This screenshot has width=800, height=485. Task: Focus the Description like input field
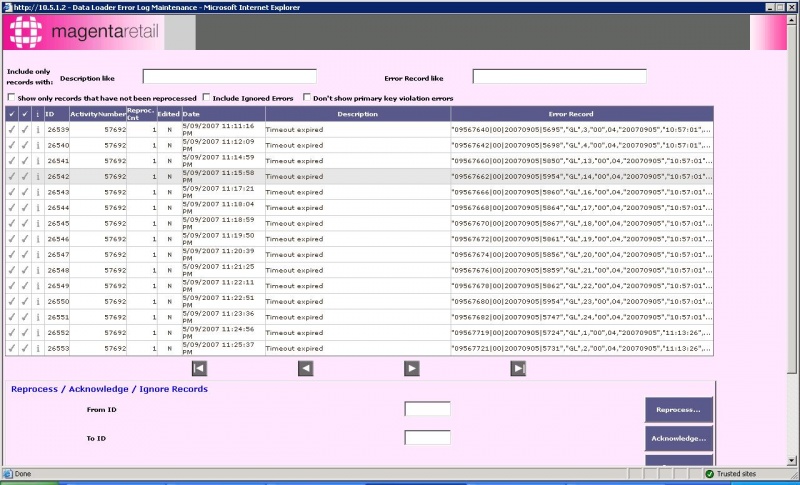click(x=230, y=76)
